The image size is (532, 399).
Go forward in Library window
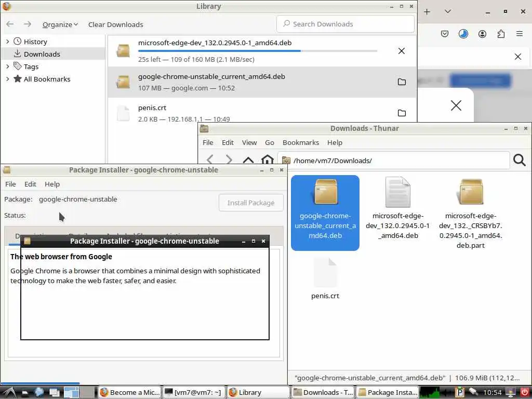[28, 24]
